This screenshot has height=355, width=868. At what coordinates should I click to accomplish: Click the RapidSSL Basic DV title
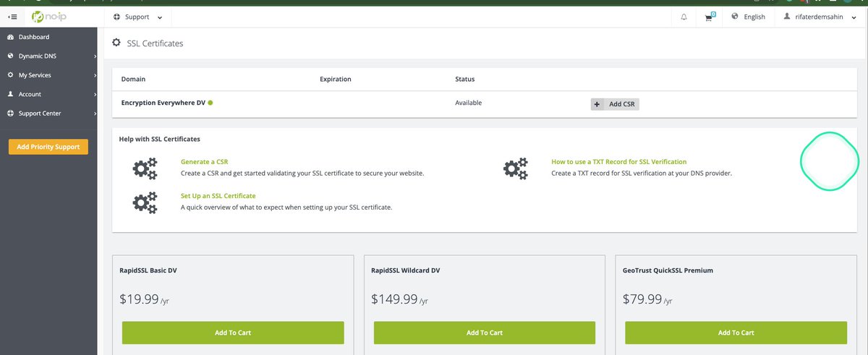click(x=148, y=270)
